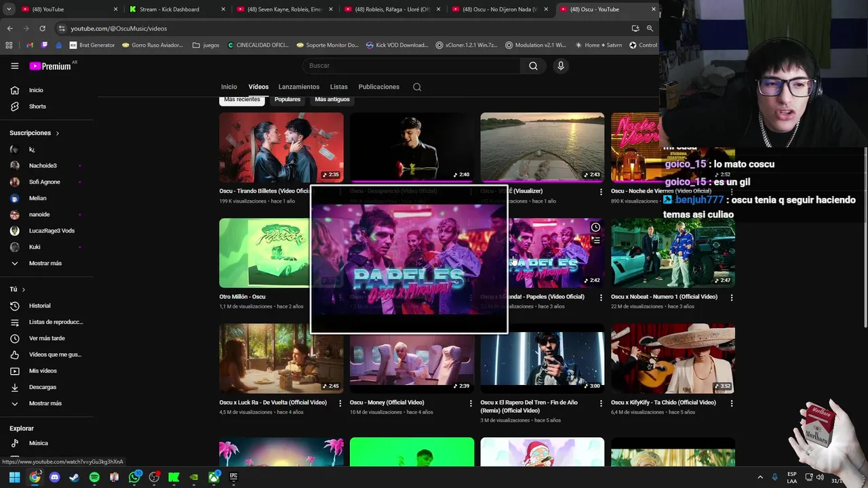Click the browser zoom magnifier icon

coord(650,28)
